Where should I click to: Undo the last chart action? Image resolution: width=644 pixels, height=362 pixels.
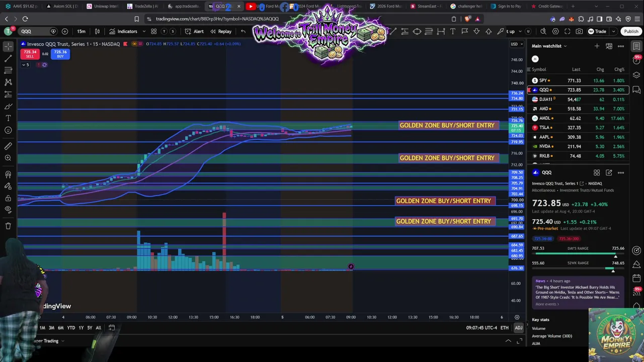244,31
